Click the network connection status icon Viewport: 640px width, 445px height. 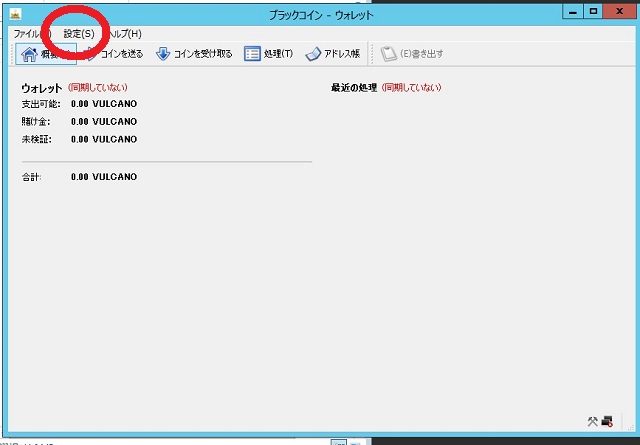(607, 421)
